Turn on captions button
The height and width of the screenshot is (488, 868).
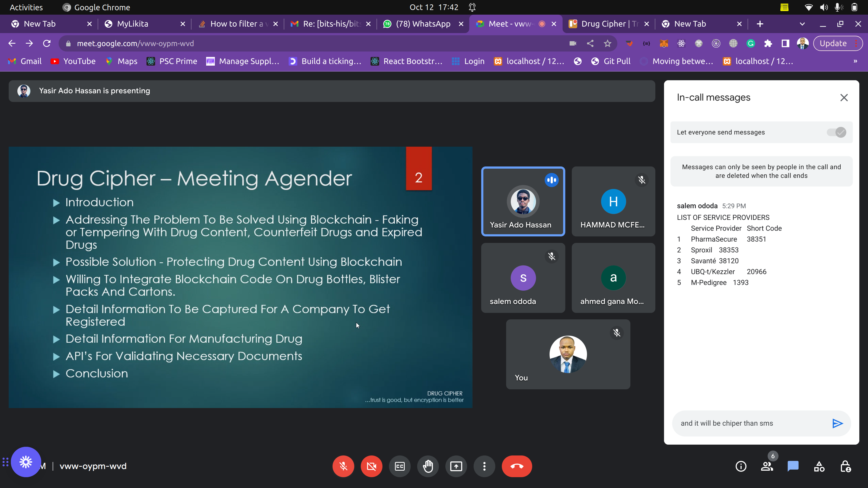click(400, 466)
